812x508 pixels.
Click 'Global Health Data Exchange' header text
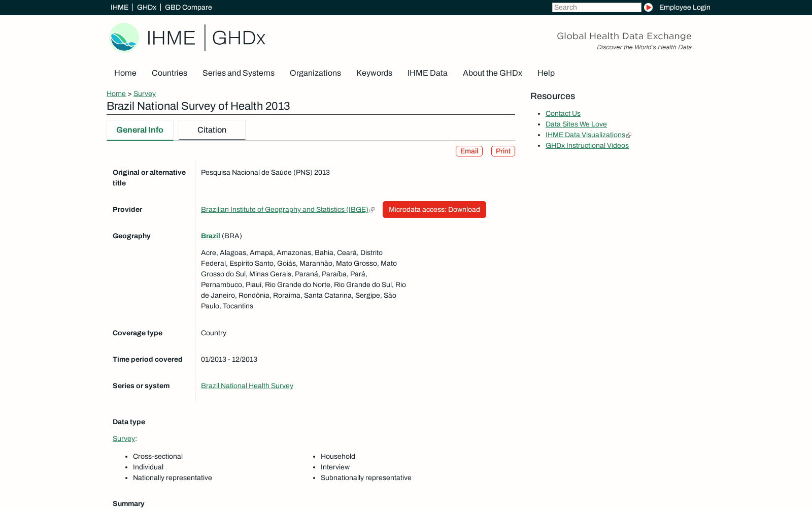(x=624, y=36)
